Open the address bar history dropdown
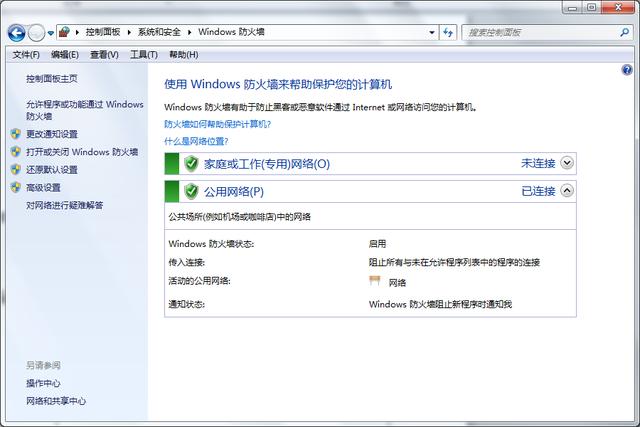The width and height of the screenshot is (640, 427). [432, 32]
